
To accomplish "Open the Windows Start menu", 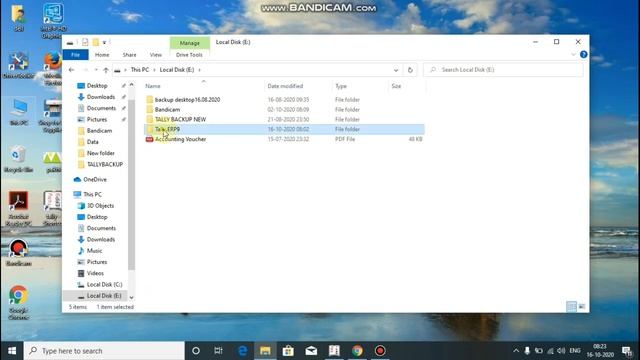I will coord(12,351).
